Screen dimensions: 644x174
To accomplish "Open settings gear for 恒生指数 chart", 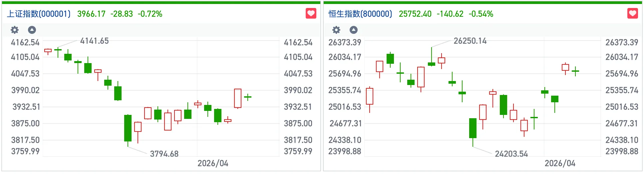I will coord(336,30).
